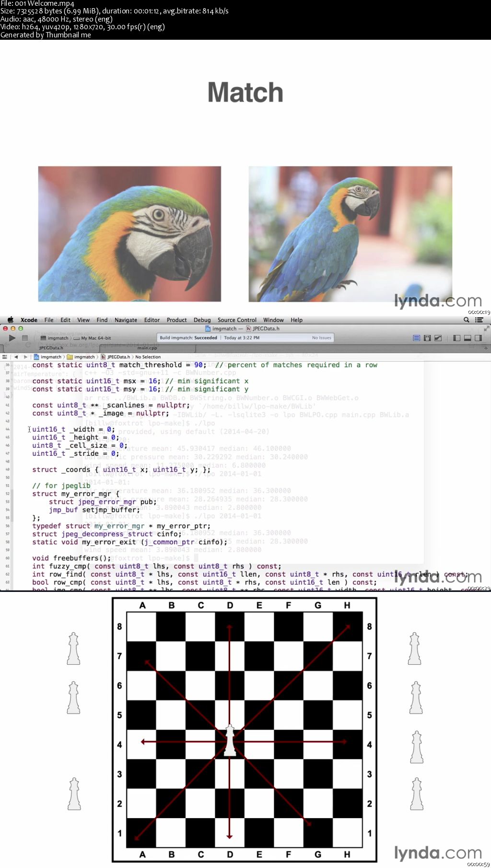The width and height of the screenshot is (491, 868).
Task: Open the View menu
Action: click(x=83, y=320)
